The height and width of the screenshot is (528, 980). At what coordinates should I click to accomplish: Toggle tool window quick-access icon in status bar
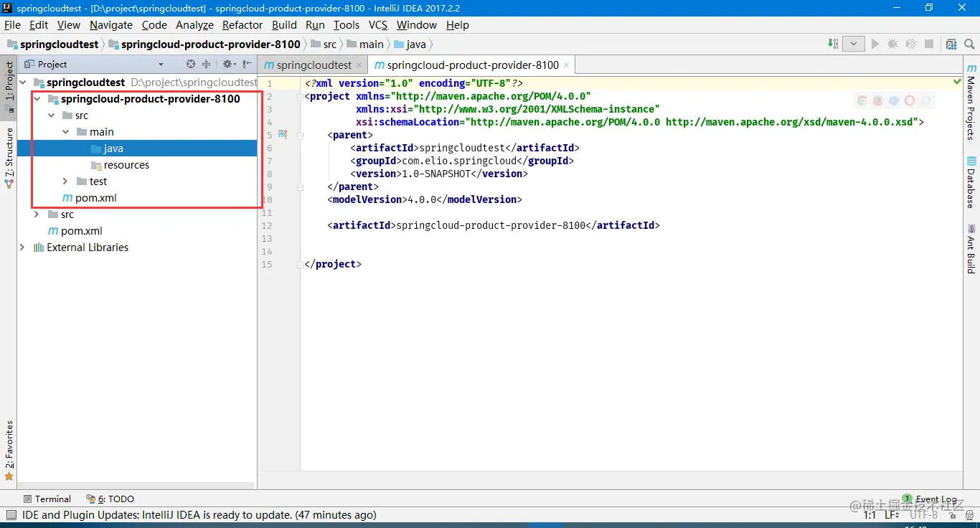click(x=11, y=514)
